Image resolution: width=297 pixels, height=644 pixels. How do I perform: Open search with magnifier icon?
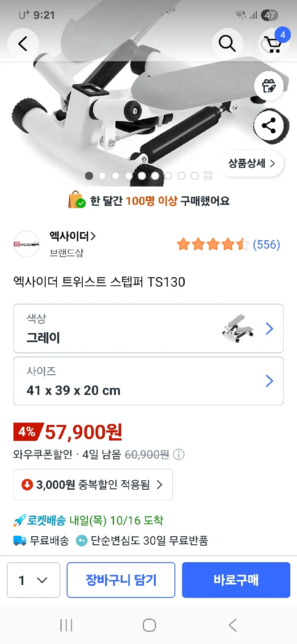227,44
